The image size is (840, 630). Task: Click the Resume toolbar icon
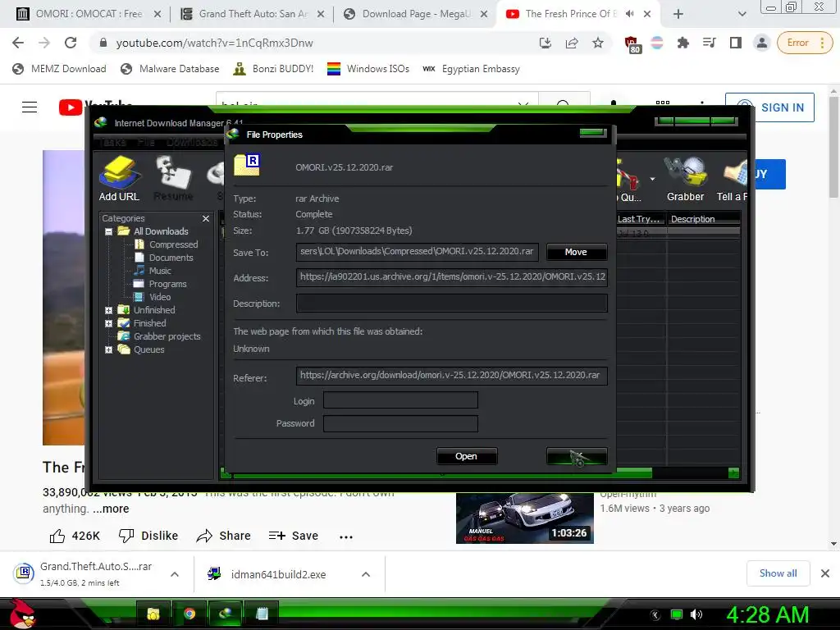pyautogui.click(x=173, y=178)
